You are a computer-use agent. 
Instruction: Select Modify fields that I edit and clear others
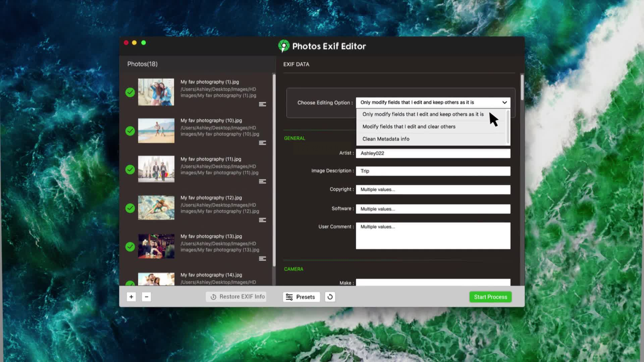pos(409,126)
